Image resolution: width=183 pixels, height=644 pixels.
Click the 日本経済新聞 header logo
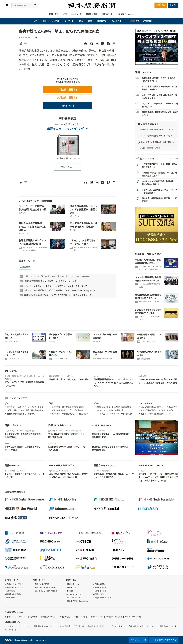pyautogui.click(x=91, y=6)
